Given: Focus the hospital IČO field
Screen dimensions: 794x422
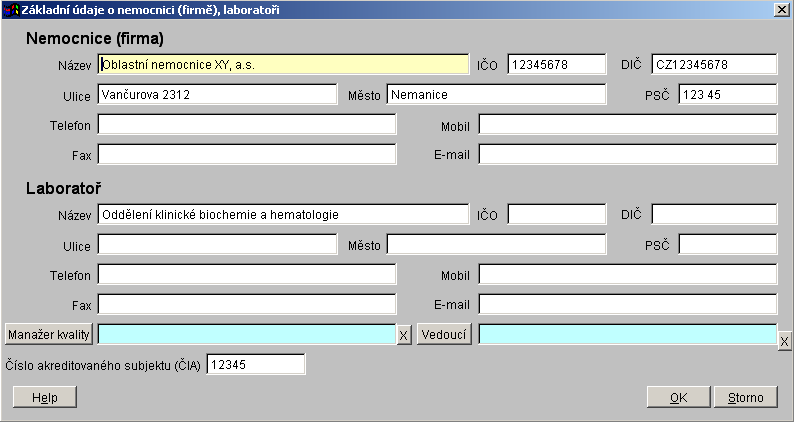Looking at the screenshot, I should (556, 64).
